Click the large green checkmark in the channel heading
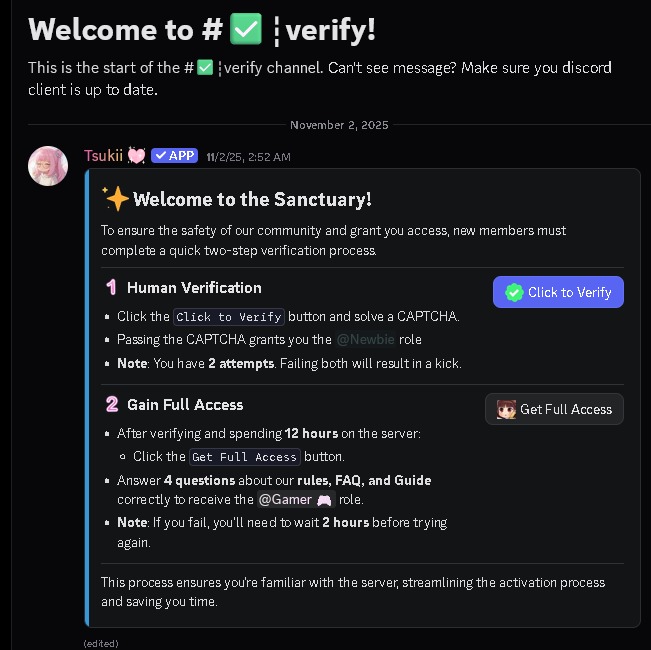This screenshot has height=650, width=651. coord(246,29)
